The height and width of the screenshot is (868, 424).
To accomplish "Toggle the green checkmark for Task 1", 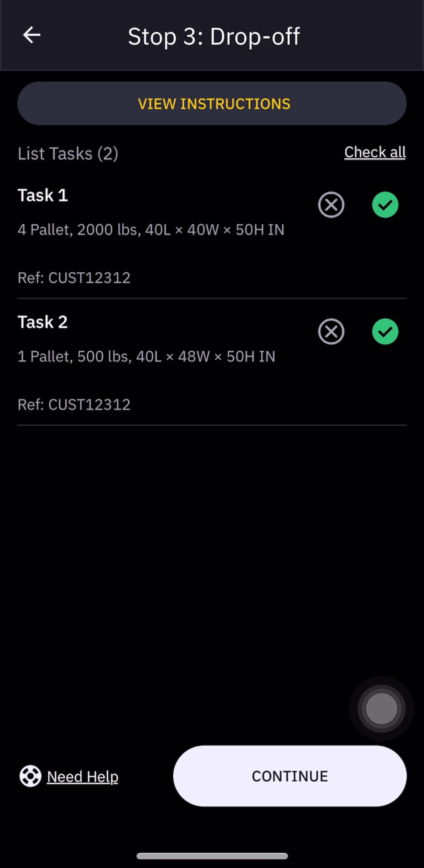I will click(385, 205).
